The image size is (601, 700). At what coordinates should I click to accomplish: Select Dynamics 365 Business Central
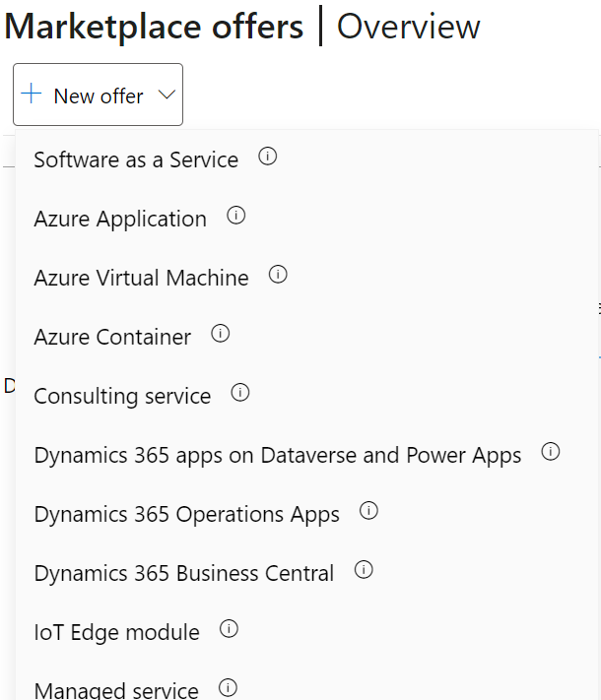pyautogui.click(x=183, y=573)
